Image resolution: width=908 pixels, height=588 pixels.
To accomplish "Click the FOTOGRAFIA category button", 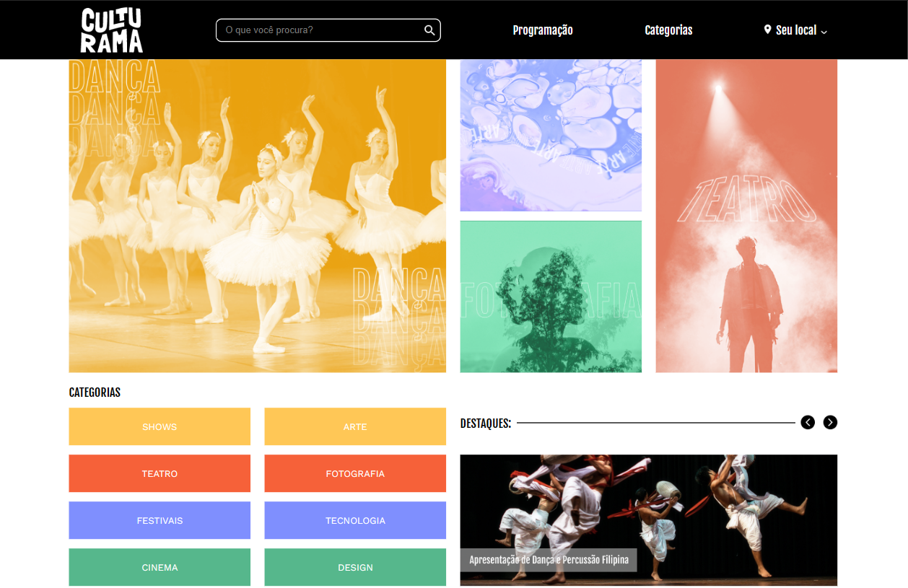I will coord(355,473).
